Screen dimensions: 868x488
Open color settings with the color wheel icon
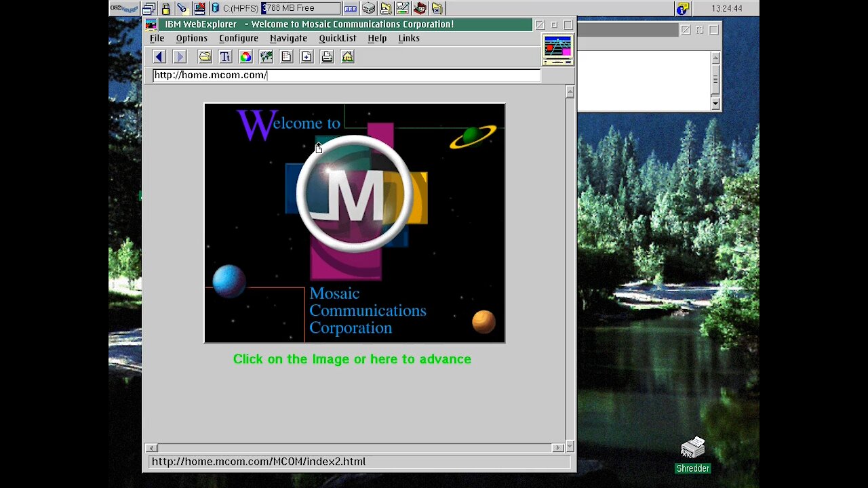[245, 57]
